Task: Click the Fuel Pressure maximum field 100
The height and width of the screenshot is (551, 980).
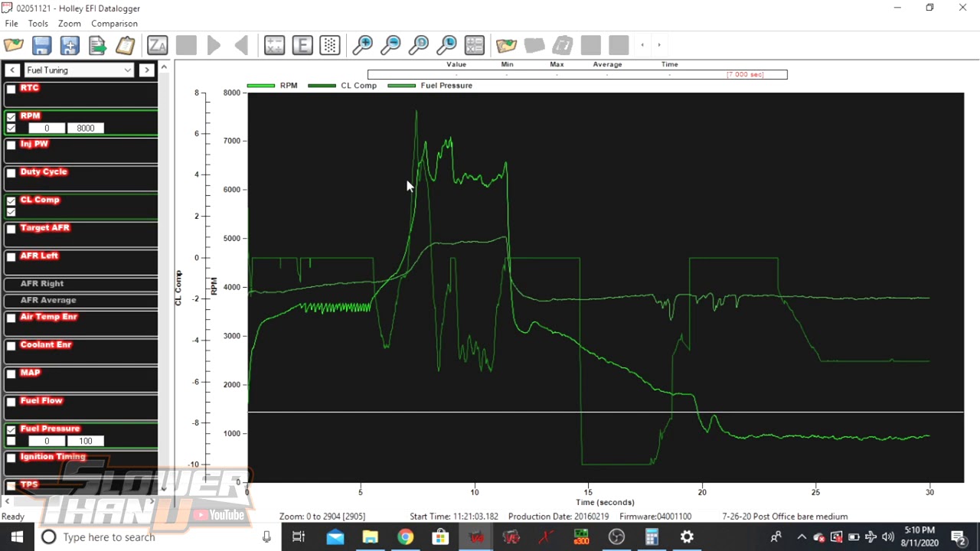Action: click(x=86, y=441)
